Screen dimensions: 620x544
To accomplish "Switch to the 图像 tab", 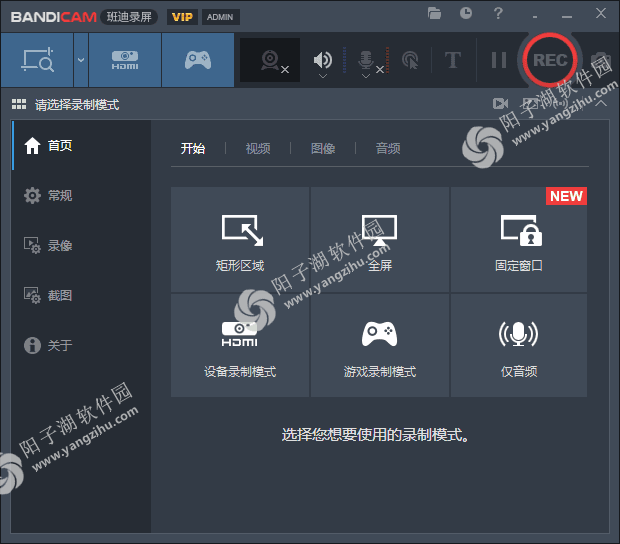I will [323, 149].
